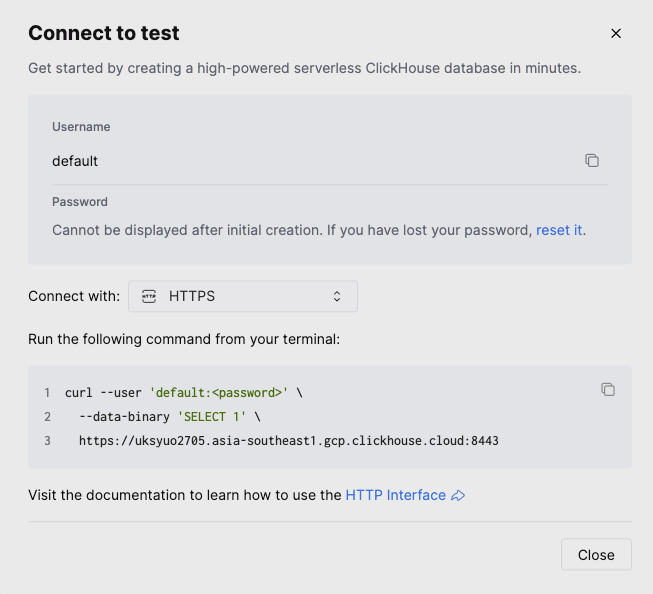
Task: Click the "Password" field label
Action: [80, 201]
